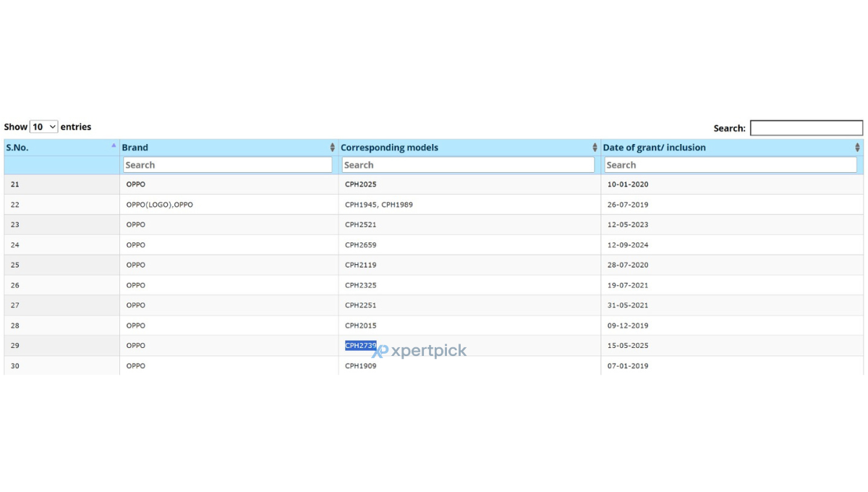Click date cell 26-07-2019

point(732,205)
